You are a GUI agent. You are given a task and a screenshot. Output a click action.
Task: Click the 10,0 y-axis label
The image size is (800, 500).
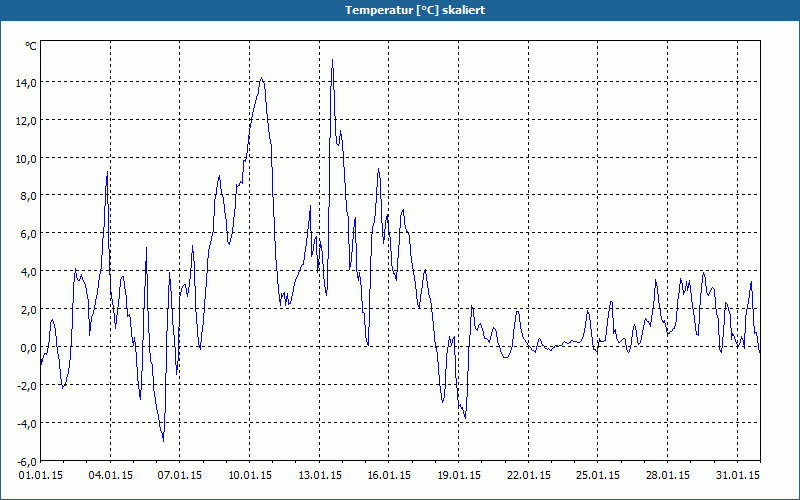coord(27,159)
